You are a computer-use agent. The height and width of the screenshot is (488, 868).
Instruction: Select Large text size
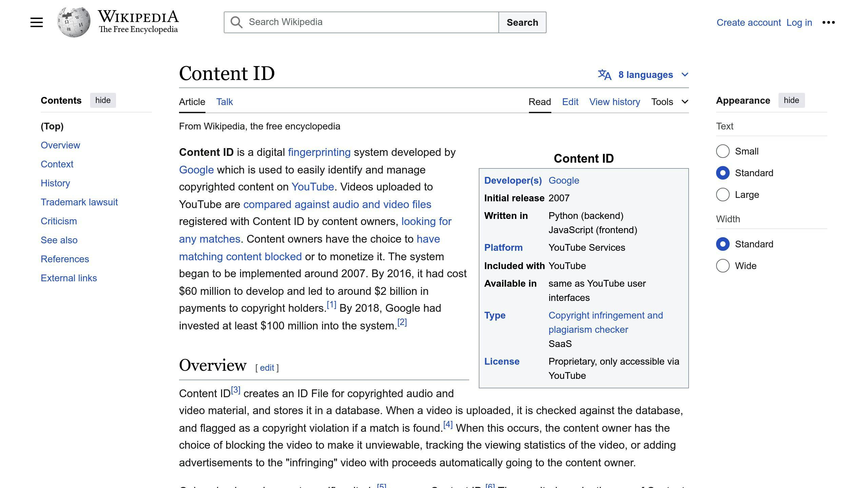[723, 195]
